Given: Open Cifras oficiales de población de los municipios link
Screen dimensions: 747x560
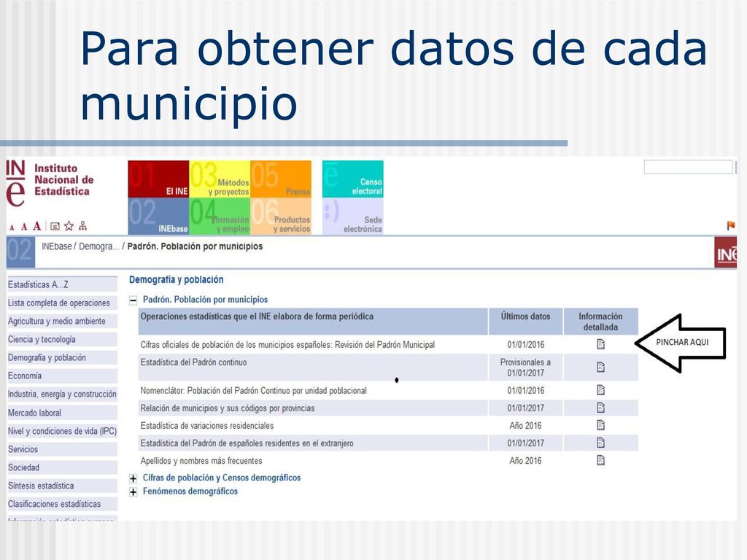Looking at the screenshot, I should coord(287,345).
